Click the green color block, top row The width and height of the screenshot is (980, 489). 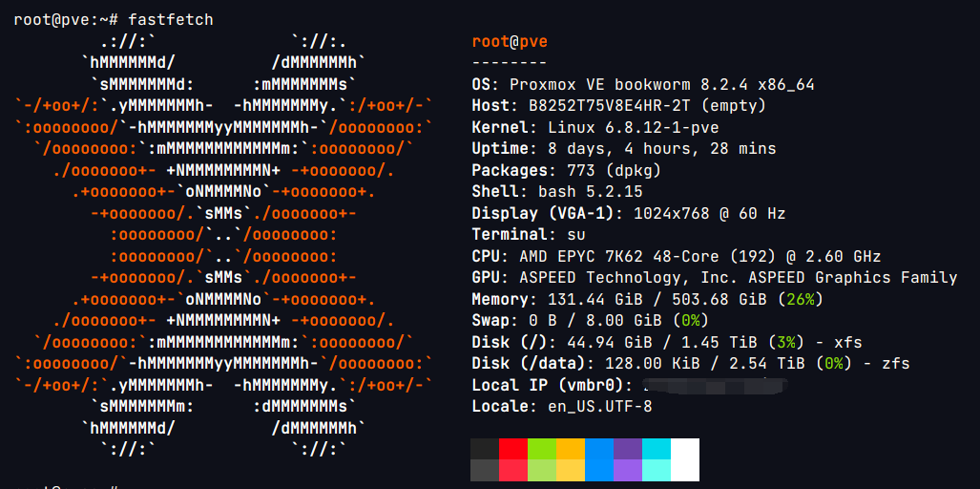[542, 449]
